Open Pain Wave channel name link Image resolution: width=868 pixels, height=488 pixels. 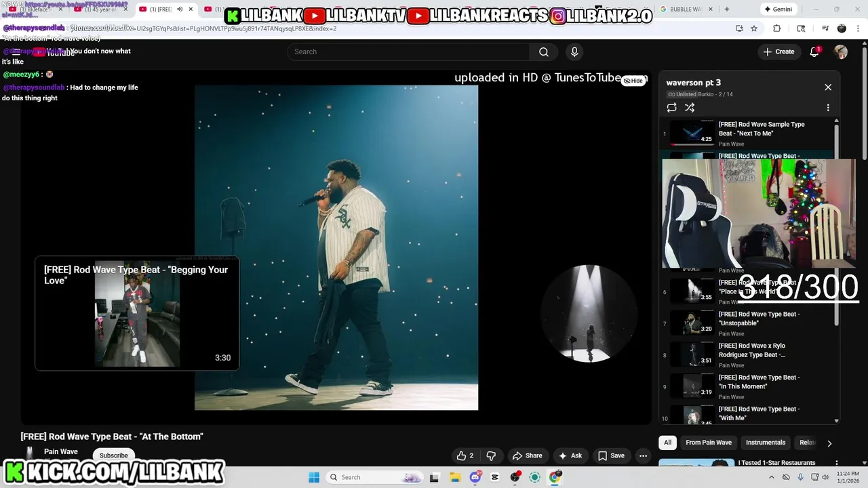click(61, 451)
